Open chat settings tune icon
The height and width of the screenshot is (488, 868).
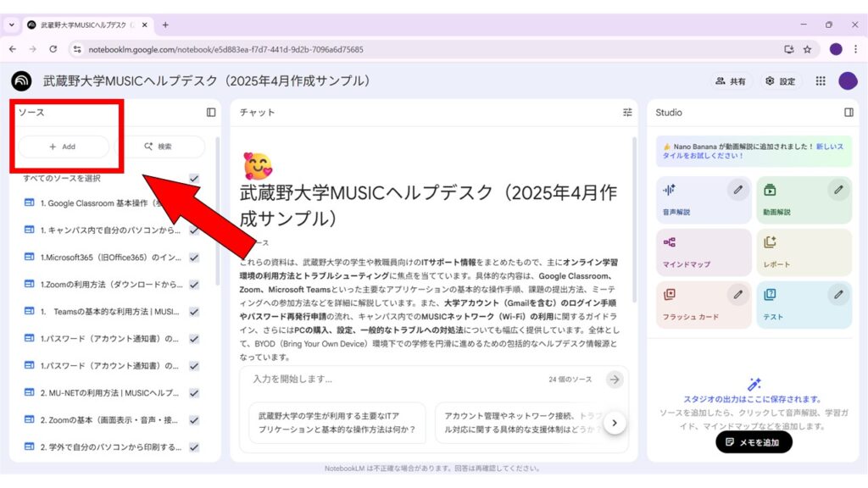627,112
